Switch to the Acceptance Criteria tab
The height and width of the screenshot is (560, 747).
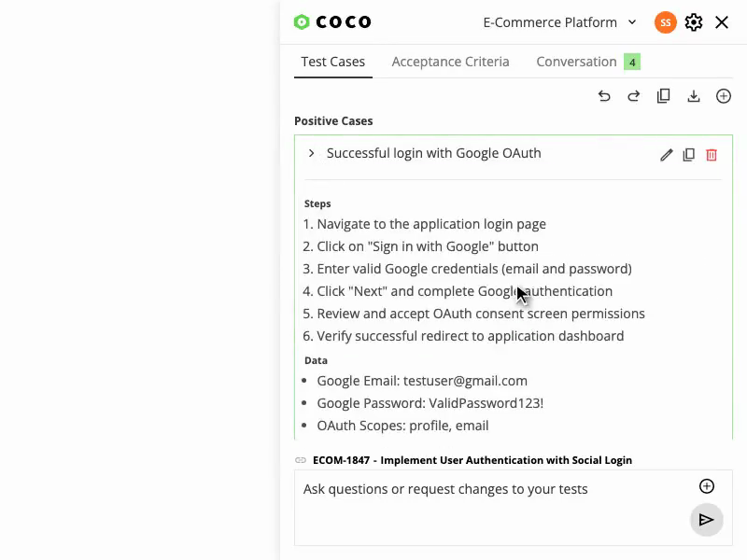tap(450, 62)
